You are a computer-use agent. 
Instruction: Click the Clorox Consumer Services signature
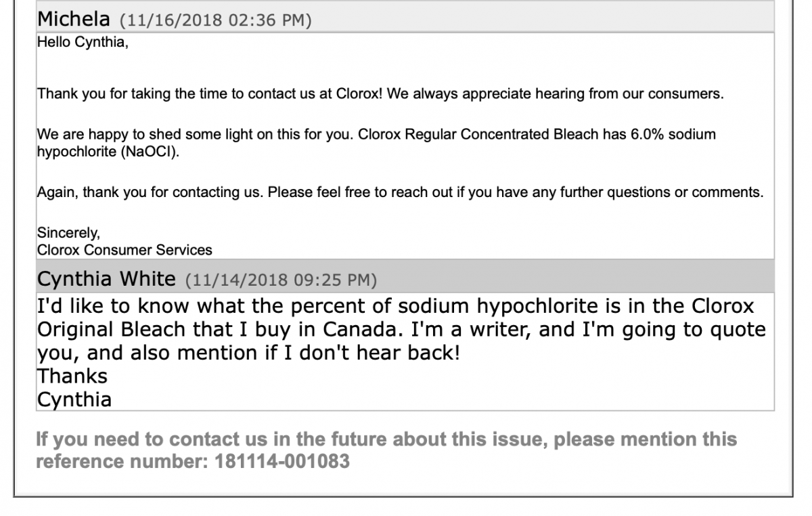124,250
